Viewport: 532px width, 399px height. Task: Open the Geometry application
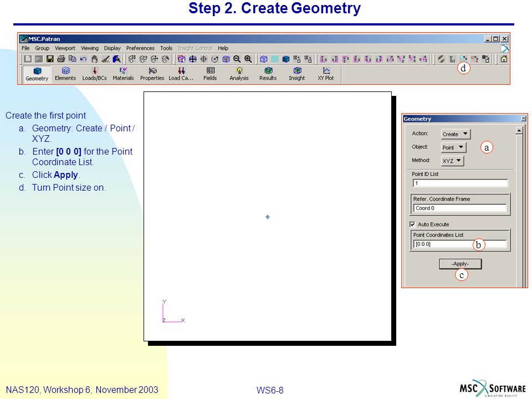[x=37, y=74]
